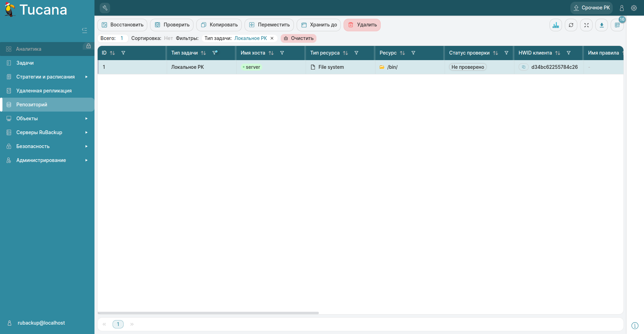Copy the HWID d34bc62255784c26 value

[524, 67]
